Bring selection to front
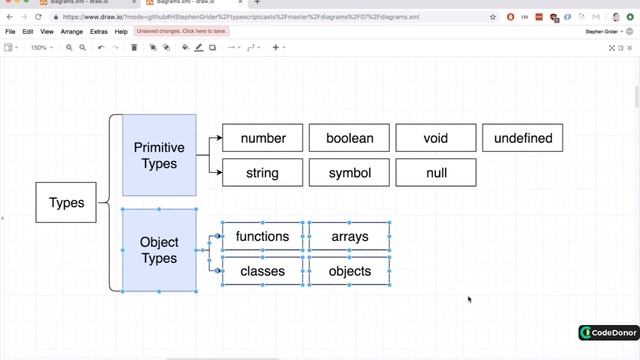 [153, 48]
